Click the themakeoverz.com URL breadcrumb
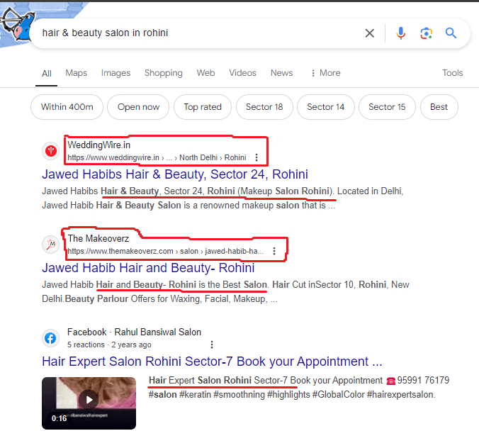The width and height of the screenshot is (479, 448). pyautogui.click(x=165, y=251)
